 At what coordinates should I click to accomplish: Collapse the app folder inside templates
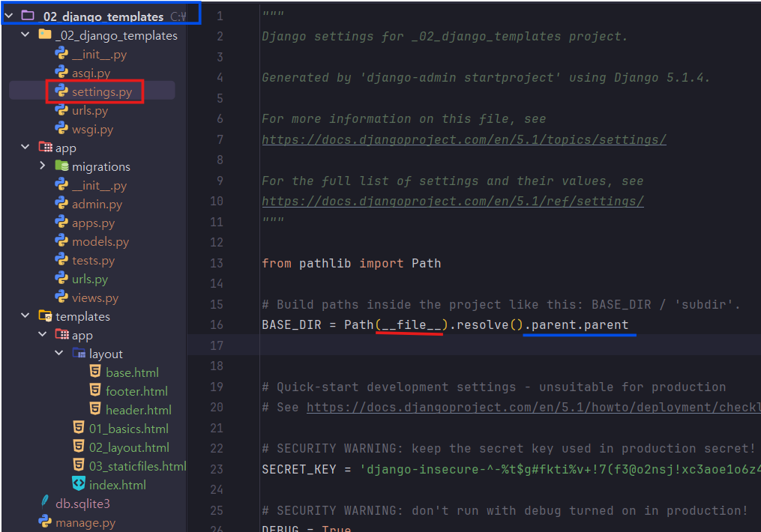43,334
